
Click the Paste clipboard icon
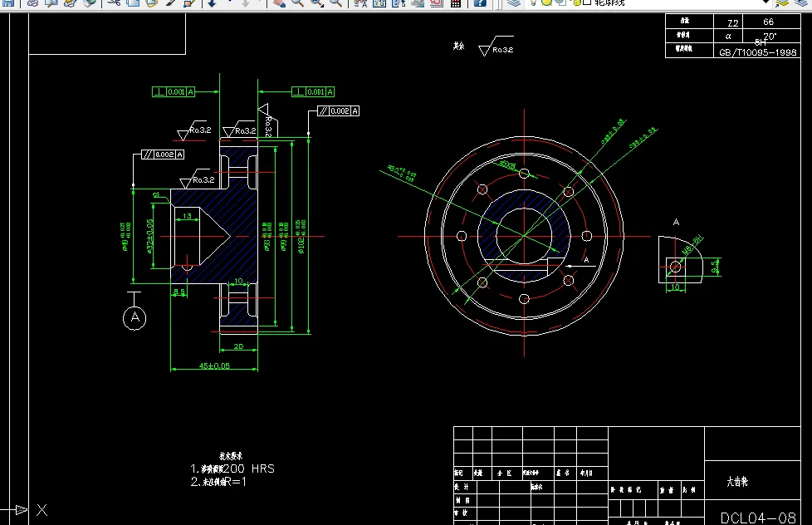tap(151, 2)
